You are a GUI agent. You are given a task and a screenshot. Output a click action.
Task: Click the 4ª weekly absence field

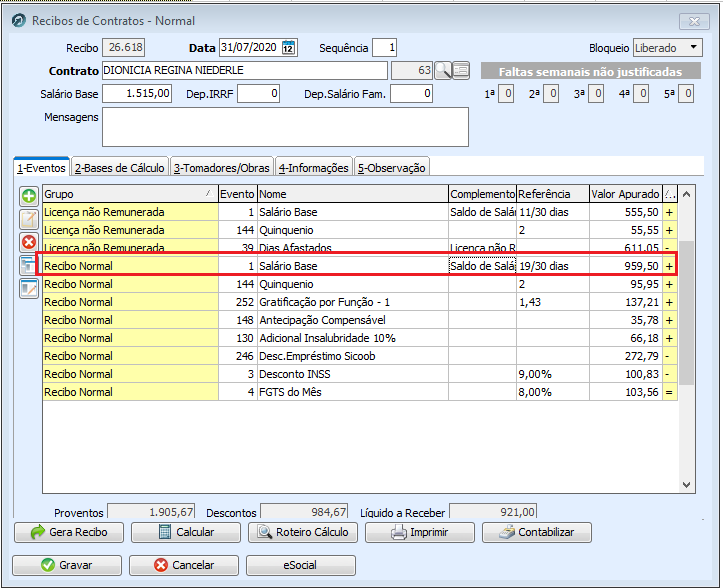[x=641, y=94]
